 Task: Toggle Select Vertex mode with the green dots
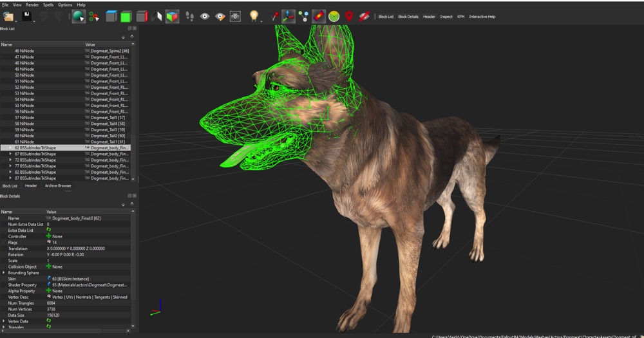pos(94,17)
